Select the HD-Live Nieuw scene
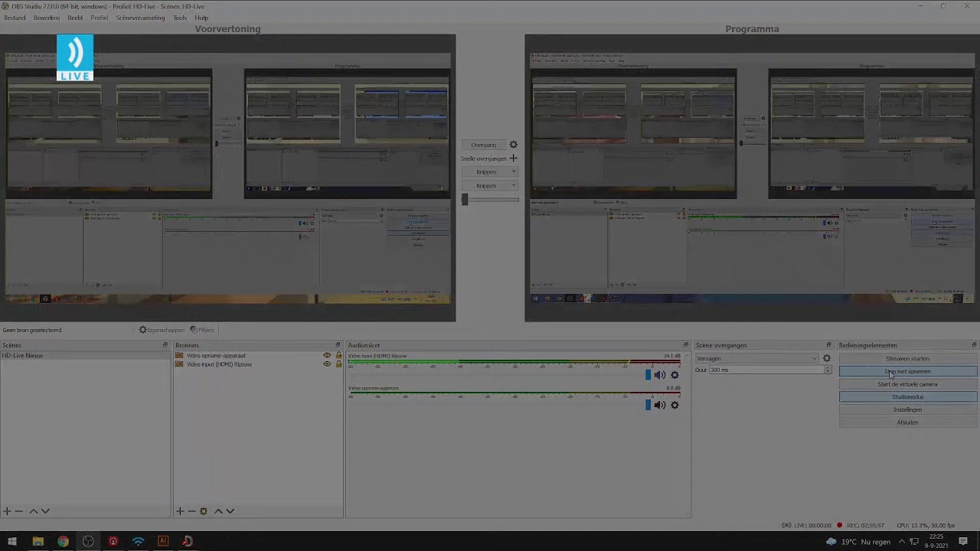 23,356
